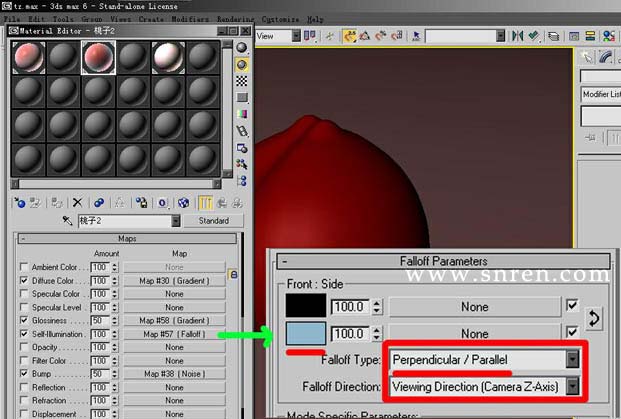Swap Front/Side colors with curved arrow
Image resolution: width=621 pixels, height=419 pixels.
point(594,319)
